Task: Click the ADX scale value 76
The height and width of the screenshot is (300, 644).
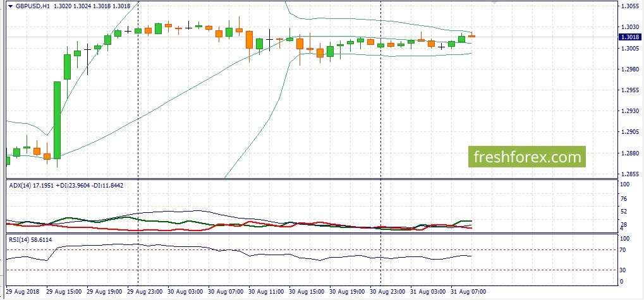Action: tap(624, 199)
